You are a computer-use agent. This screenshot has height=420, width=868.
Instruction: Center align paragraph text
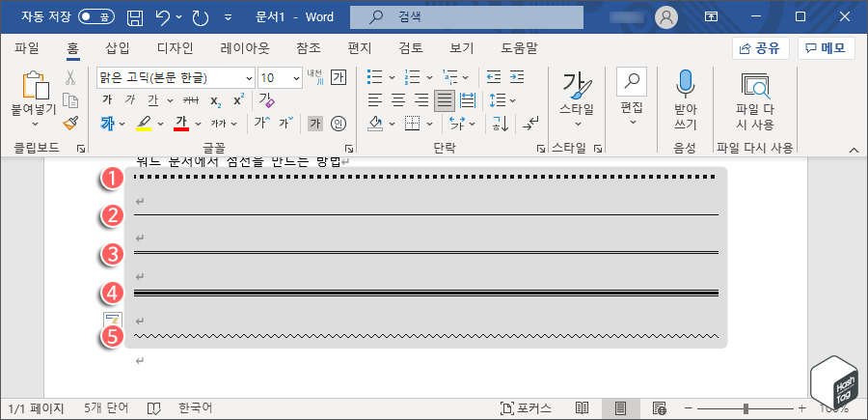point(398,100)
